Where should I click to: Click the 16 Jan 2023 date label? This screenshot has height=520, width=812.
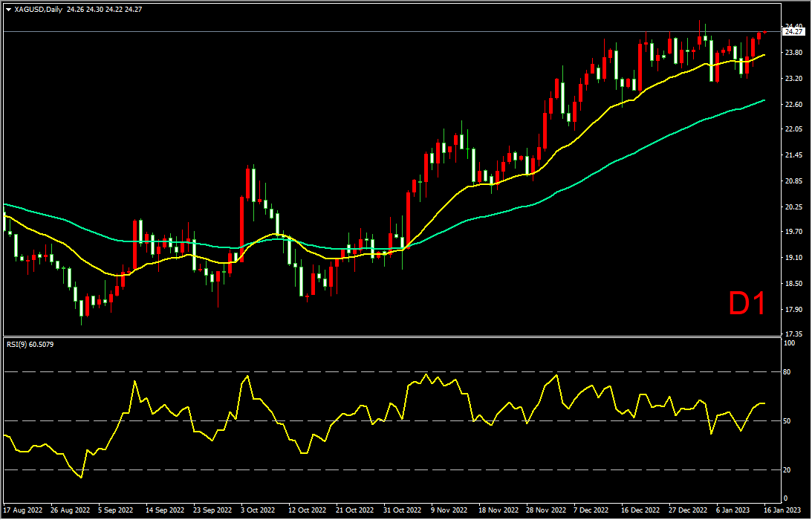point(782,510)
